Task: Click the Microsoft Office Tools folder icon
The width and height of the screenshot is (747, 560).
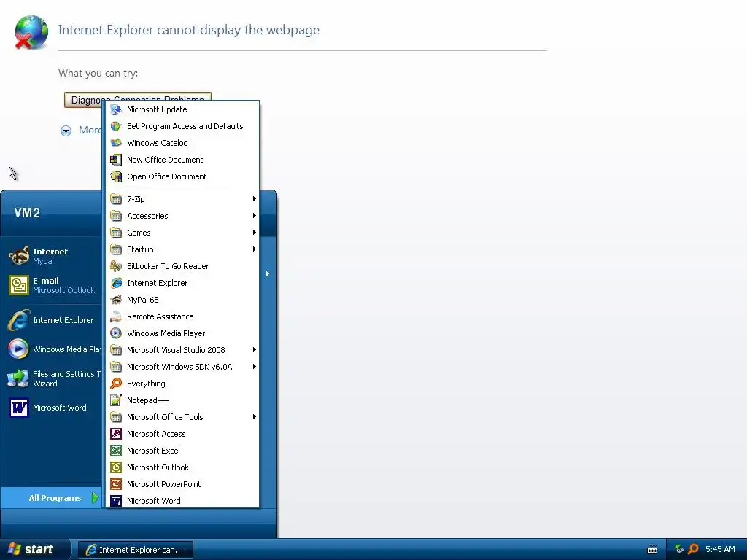Action: pyautogui.click(x=116, y=417)
